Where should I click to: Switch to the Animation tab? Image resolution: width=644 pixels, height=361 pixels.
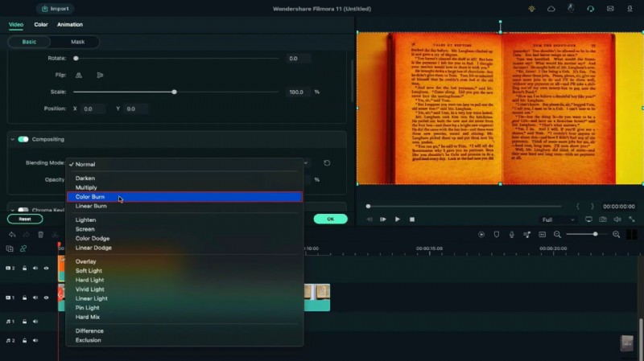[69, 25]
